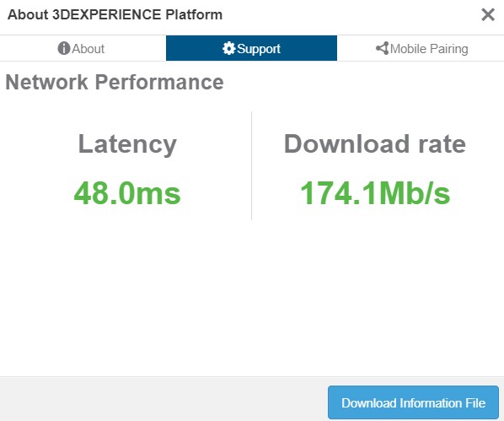Click Download Information File button

pyautogui.click(x=413, y=402)
